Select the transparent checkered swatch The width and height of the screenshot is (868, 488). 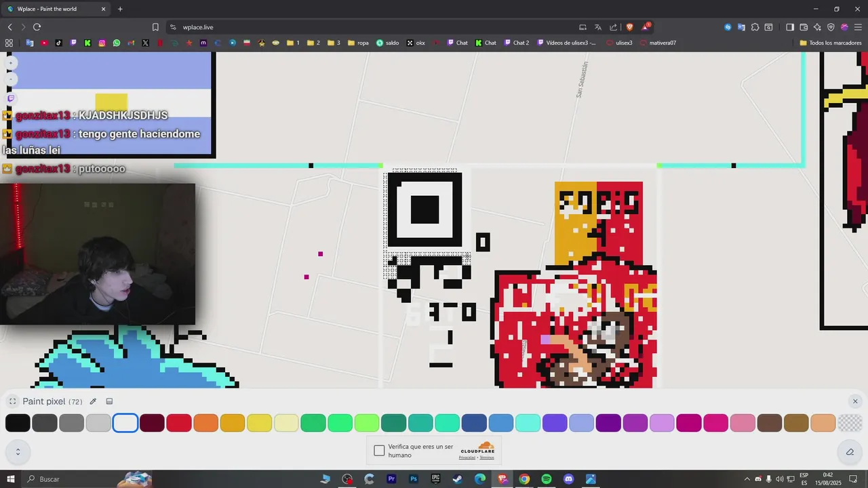pyautogui.click(x=850, y=423)
